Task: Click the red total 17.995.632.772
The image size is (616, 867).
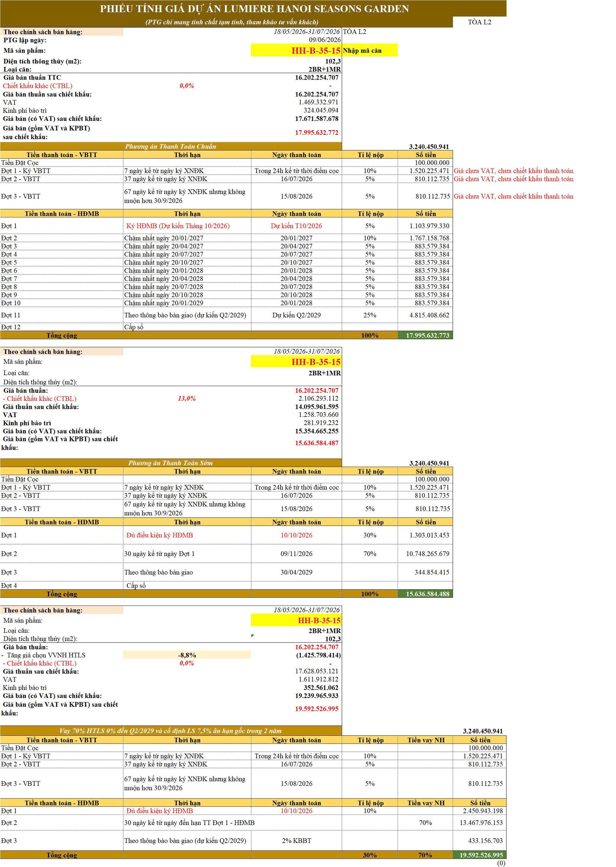Action: (x=316, y=132)
